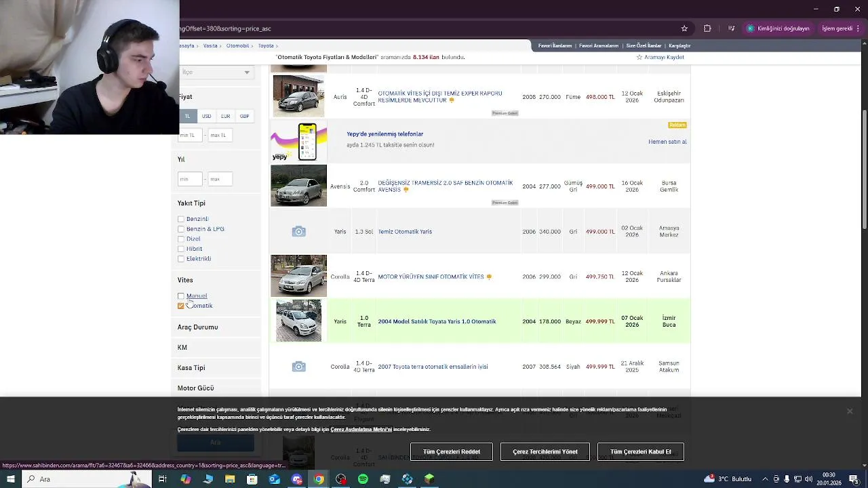Open Size Özel İlanlar tab

[x=644, y=45]
